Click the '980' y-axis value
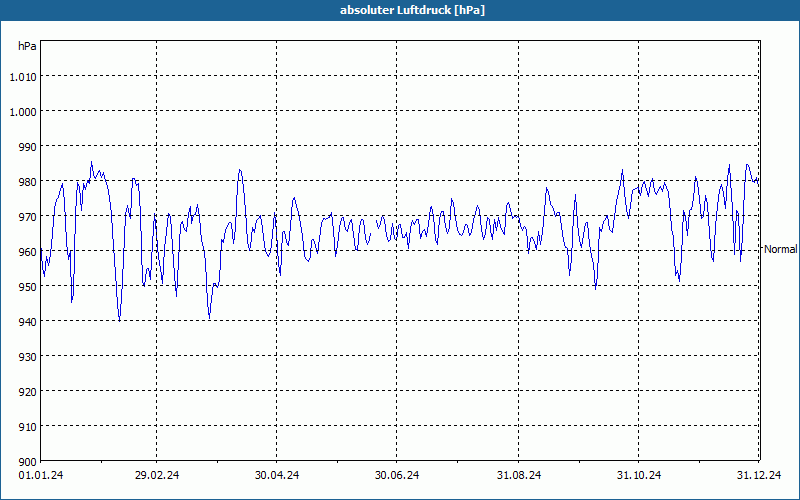The image size is (800, 500). tap(28, 182)
